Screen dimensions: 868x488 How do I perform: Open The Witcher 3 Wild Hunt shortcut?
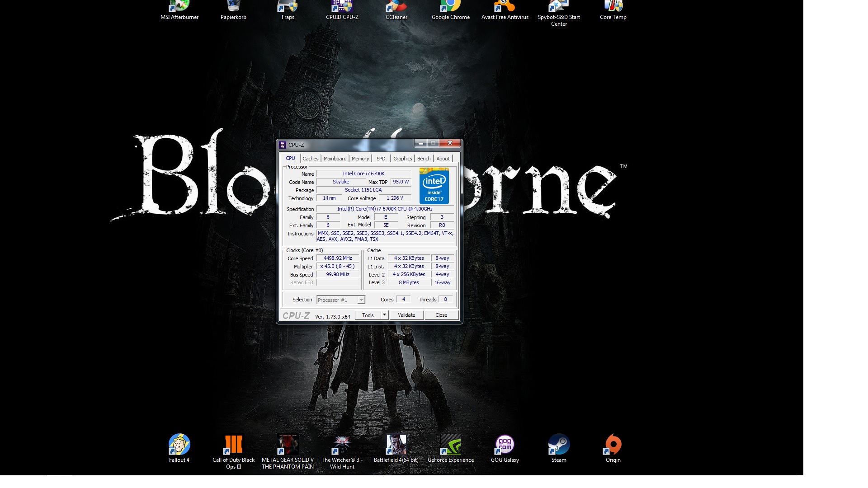tap(342, 445)
